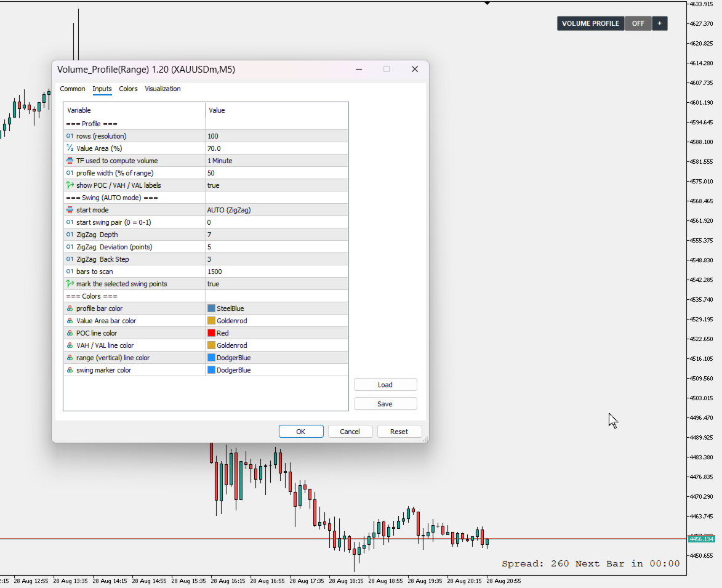Open the 1 Minute timeframe value dropdown

277,161
